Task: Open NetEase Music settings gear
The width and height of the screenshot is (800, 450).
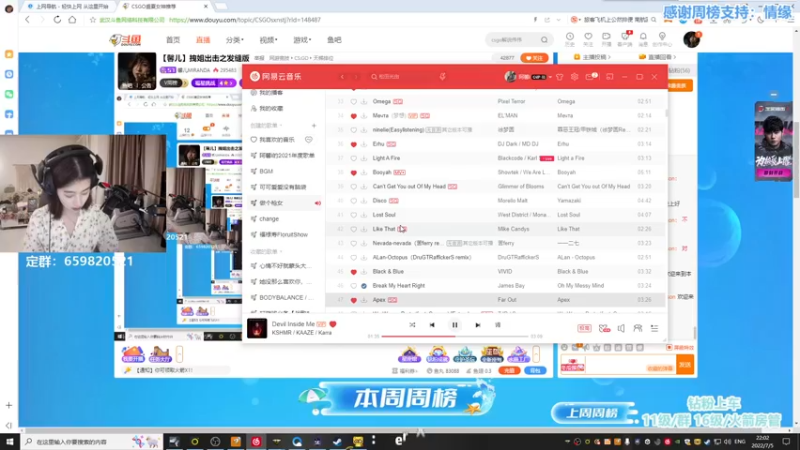Action: point(574,77)
